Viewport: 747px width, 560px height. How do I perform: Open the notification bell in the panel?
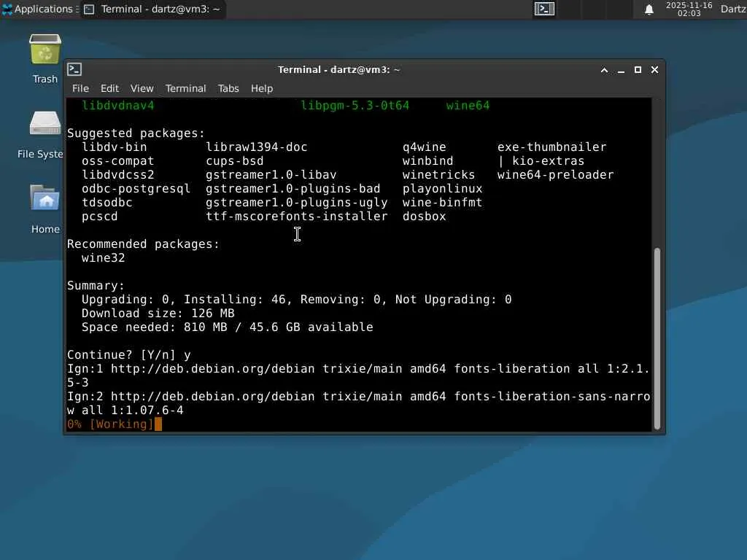pyautogui.click(x=649, y=9)
